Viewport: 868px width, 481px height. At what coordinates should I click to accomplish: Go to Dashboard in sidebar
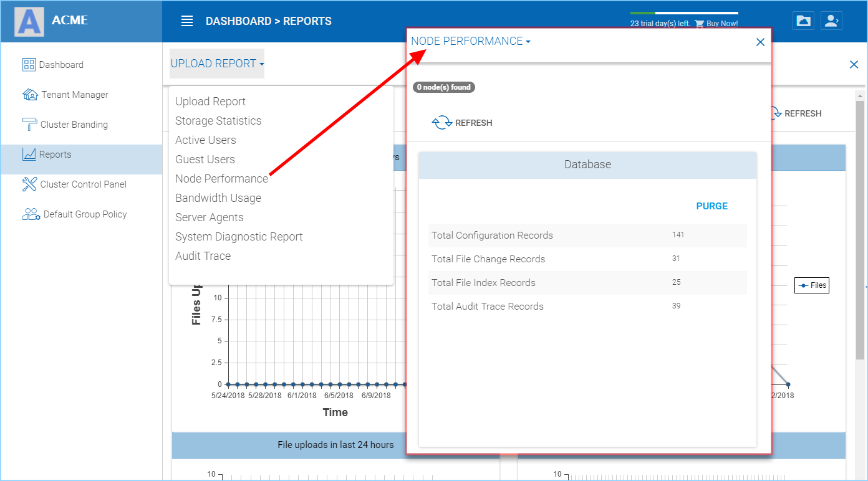(x=61, y=65)
